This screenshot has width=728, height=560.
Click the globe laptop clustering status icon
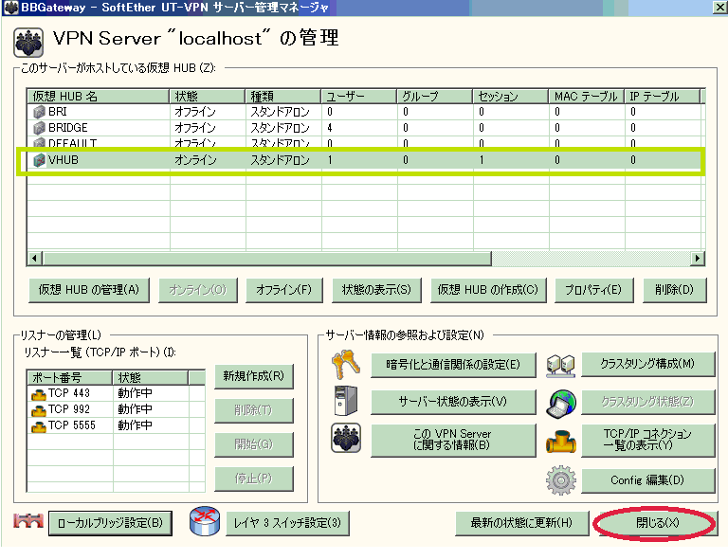562,403
